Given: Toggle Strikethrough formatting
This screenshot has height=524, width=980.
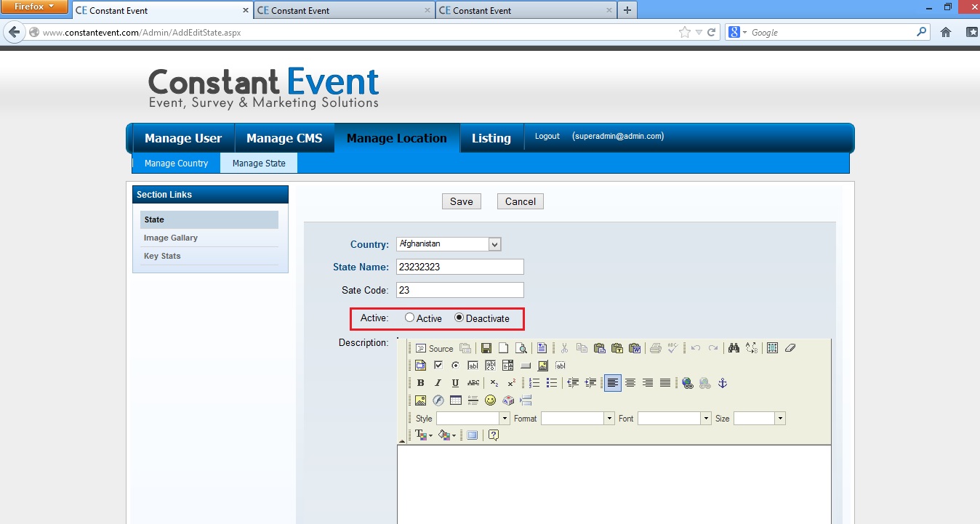Looking at the screenshot, I should point(473,383).
